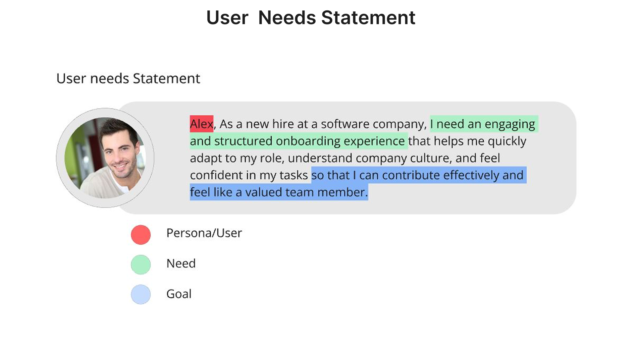This screenshot has width=644, height=362.
Task: Click the words "software company" in statement
Action: [373, 124]
